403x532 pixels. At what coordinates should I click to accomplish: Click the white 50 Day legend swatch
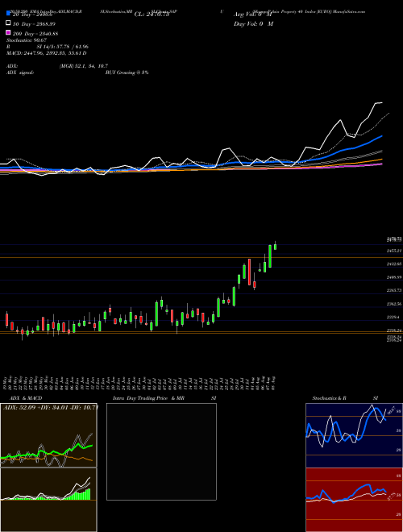tap(9, 23)
